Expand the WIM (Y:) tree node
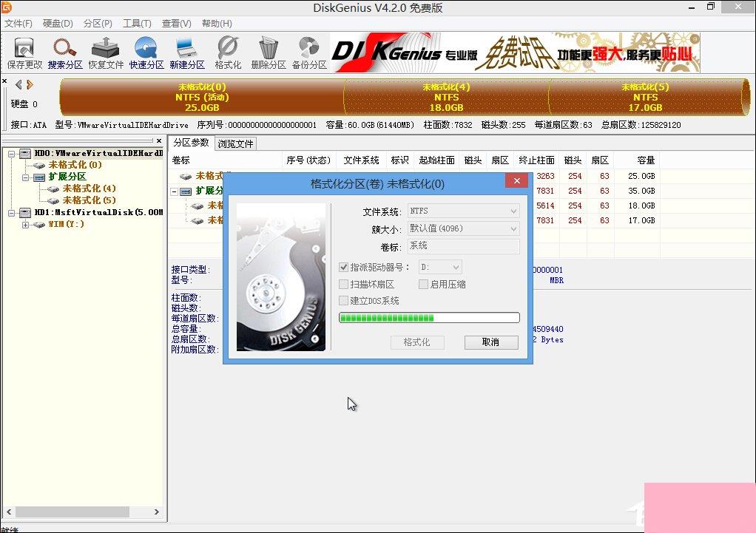 [x=25, y=225]
